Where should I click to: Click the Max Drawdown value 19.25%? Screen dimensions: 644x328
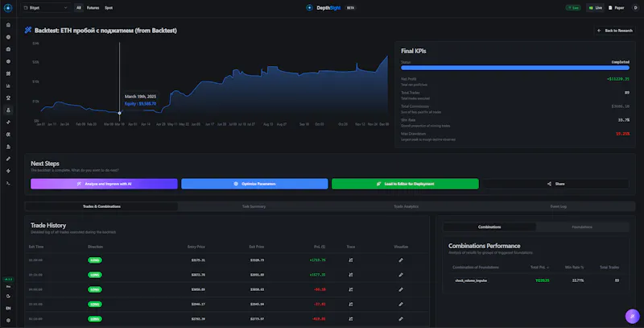click(622, 134)
